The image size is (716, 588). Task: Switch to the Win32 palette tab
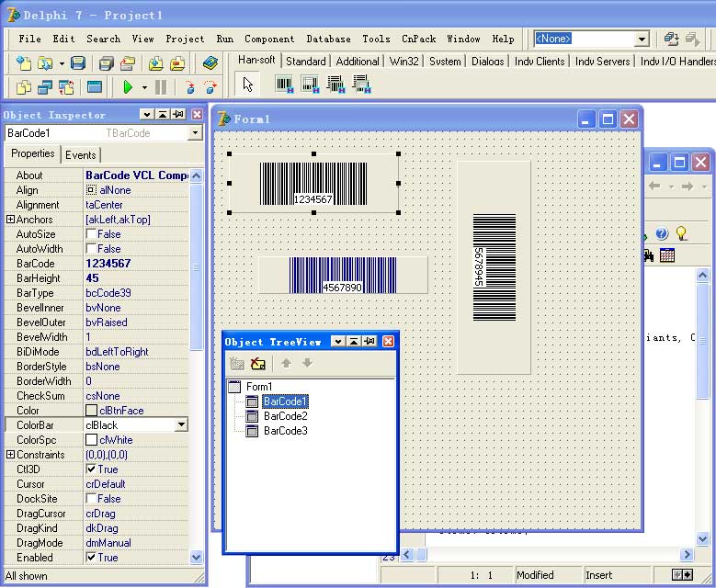pos(404,62)
